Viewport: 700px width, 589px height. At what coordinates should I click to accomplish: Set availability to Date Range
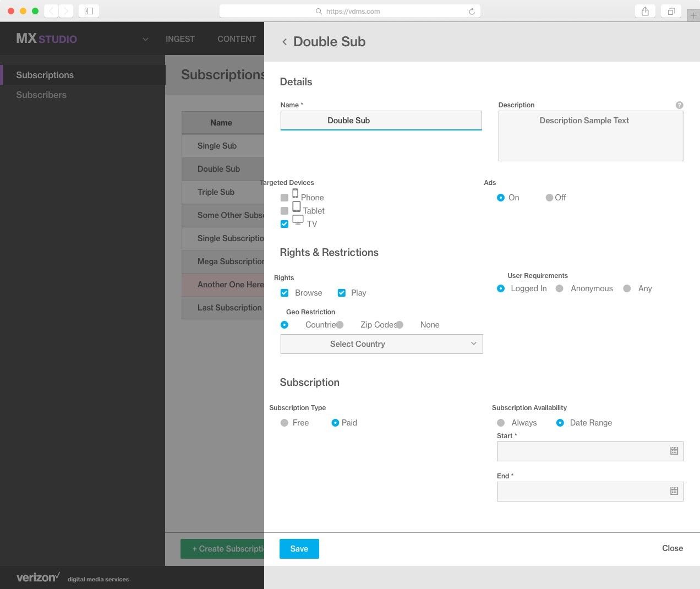pyautogui.click(x=560, y=423)
